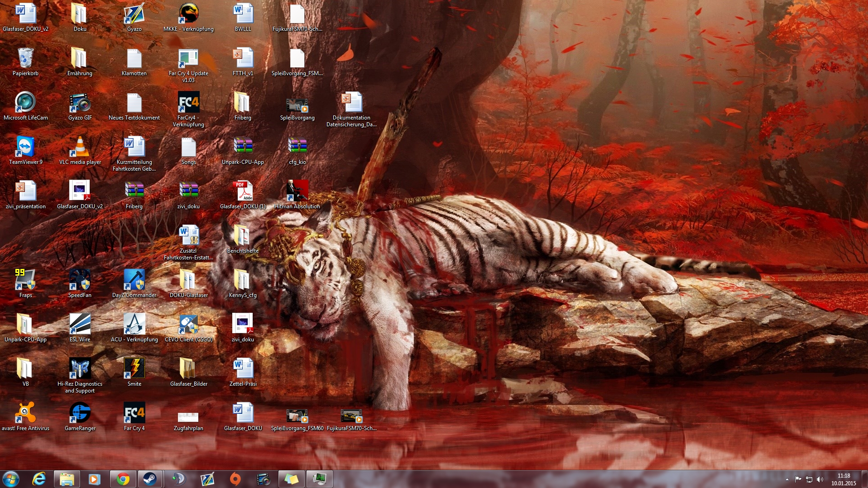868x488 pixels.
Task: Select the cfg_kio archive
Action: tap(297, 150)
